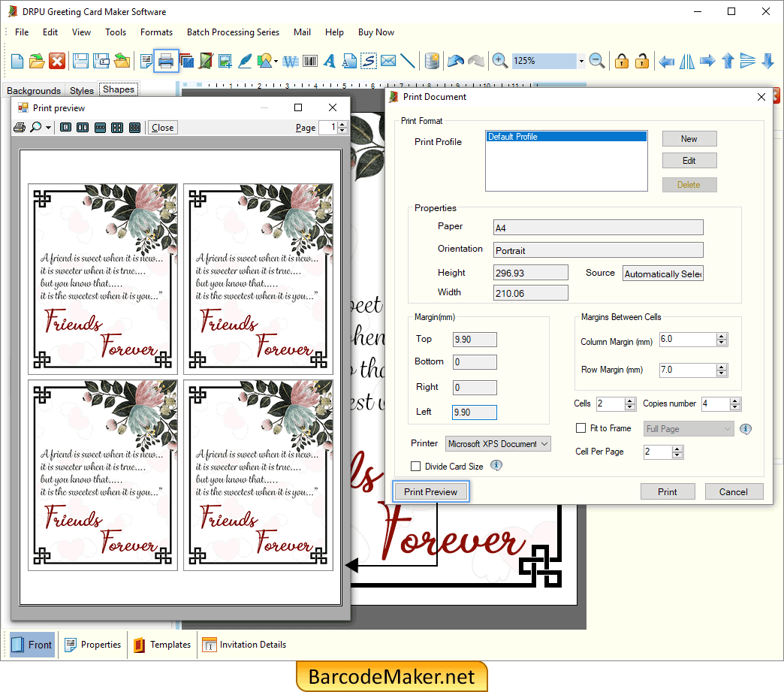
Task: Enable the Fit to Frame checkbox
Action: (x=580, y=428)
